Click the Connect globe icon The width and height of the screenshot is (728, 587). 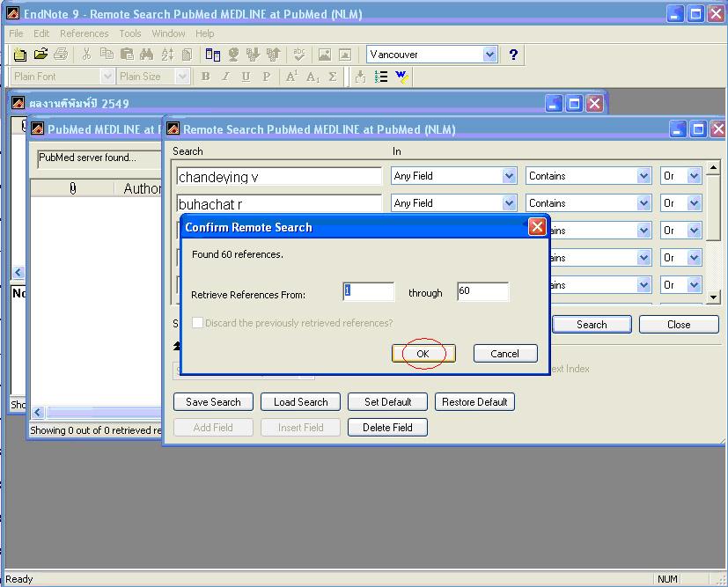click(x=233, y=55)
